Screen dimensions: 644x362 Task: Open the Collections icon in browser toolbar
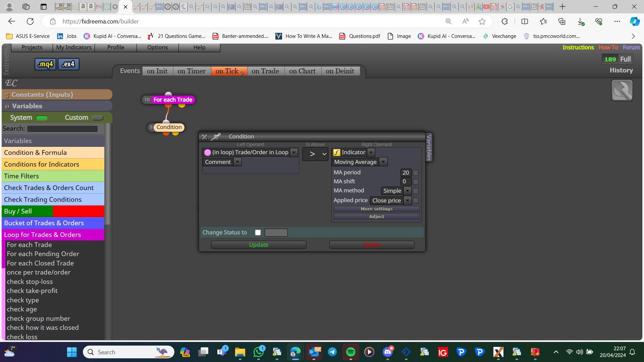click(x=562, y=21)
